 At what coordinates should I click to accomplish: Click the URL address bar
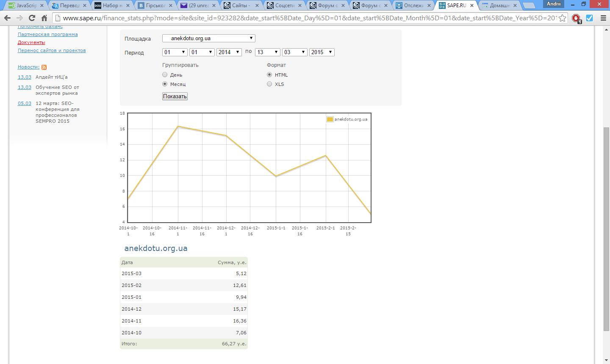tap(309, 18)
